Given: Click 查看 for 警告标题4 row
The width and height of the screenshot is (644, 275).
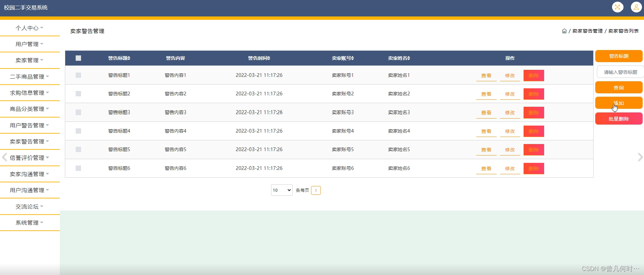Looking at the screenshot, I should (486, 131).
